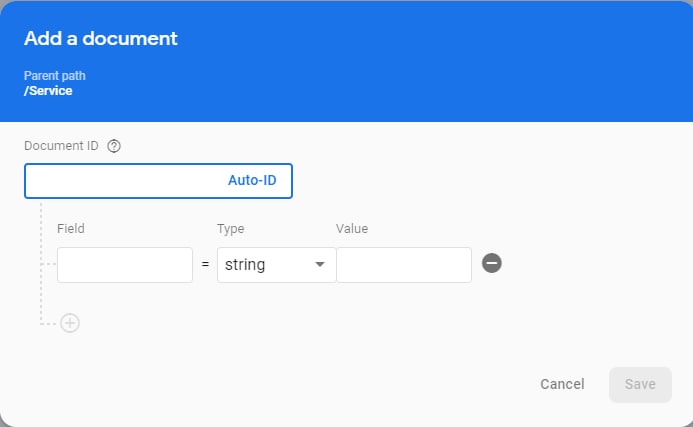Click into the Value input box
This screenshot has width=693, height=427.
404,265
